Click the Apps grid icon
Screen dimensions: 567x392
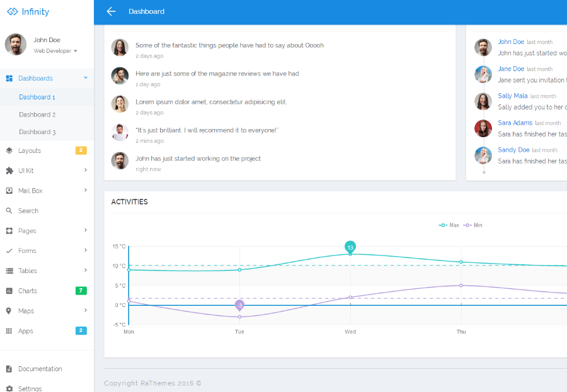(9, 331)
